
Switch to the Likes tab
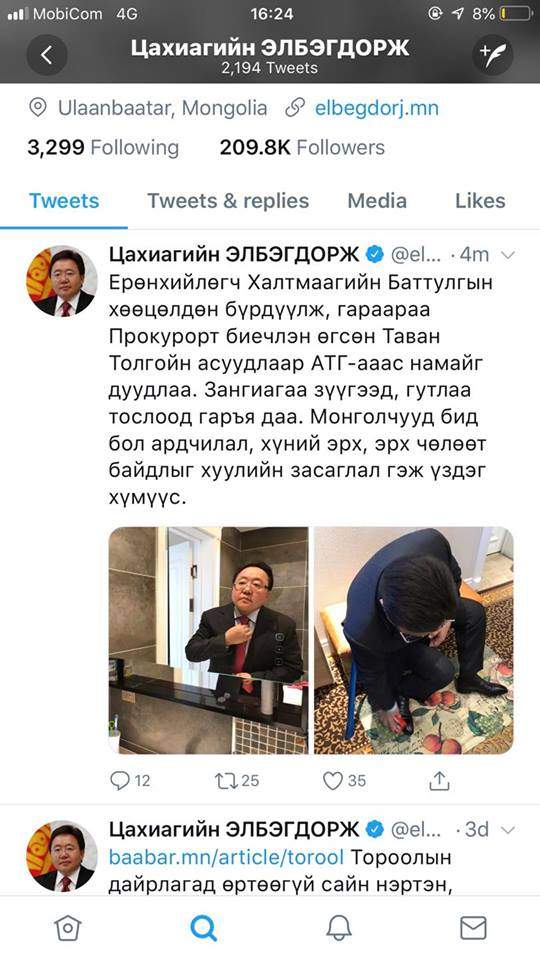(480, 201)
